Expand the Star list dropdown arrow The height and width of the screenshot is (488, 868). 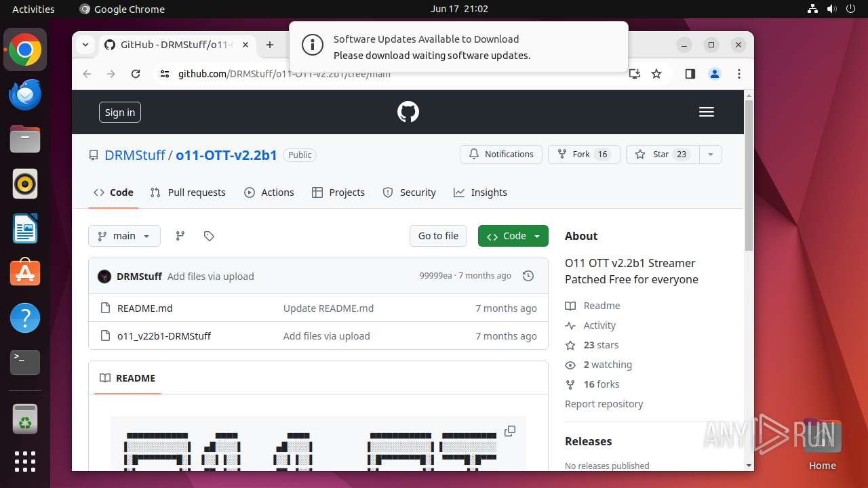pos(711,155)
